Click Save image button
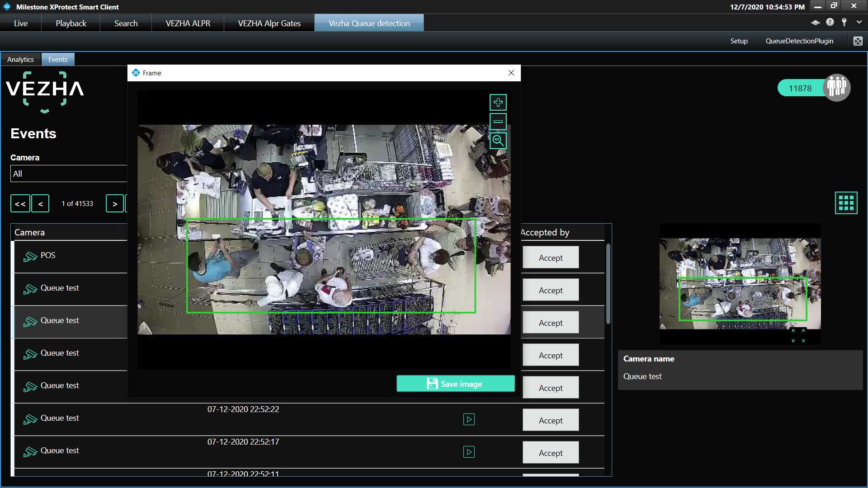The width and height of the screenshot is (868, 488). point(455,384)
